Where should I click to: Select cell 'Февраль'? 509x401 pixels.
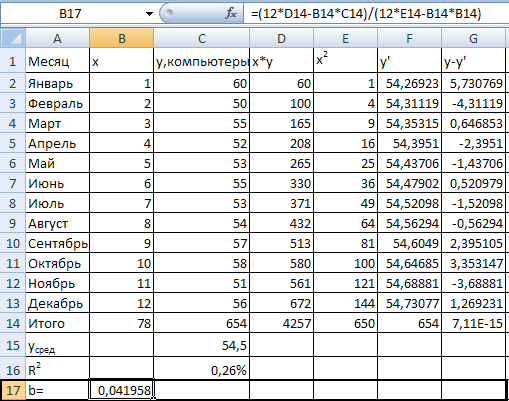(x=57, y=103)
